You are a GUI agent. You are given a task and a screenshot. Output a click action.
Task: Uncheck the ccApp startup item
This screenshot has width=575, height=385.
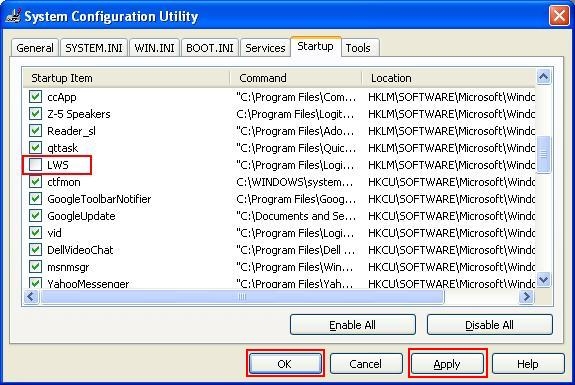[x=35, y=97]
